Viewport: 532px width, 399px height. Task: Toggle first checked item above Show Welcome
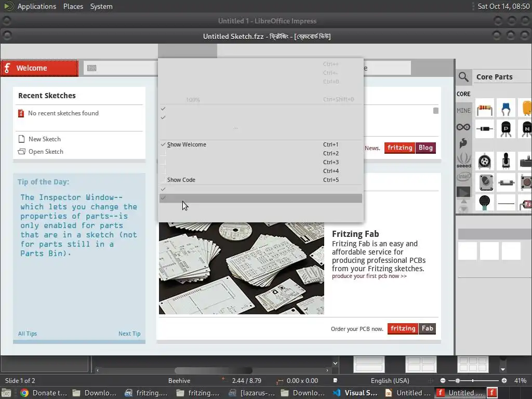pos(261,109)
